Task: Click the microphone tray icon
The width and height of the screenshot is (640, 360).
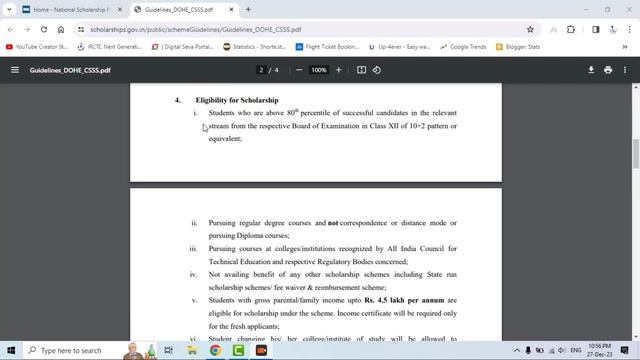Action: click(x=528, y=350)
